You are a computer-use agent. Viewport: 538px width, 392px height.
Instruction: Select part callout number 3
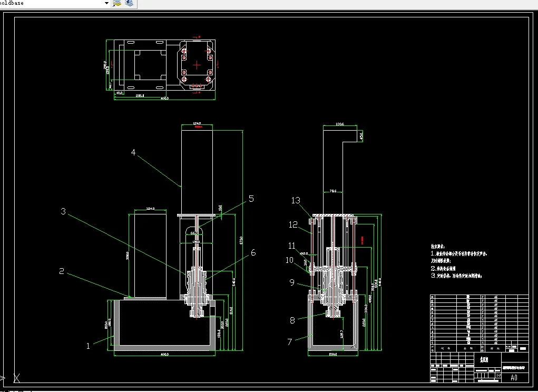tap(63, 211)
